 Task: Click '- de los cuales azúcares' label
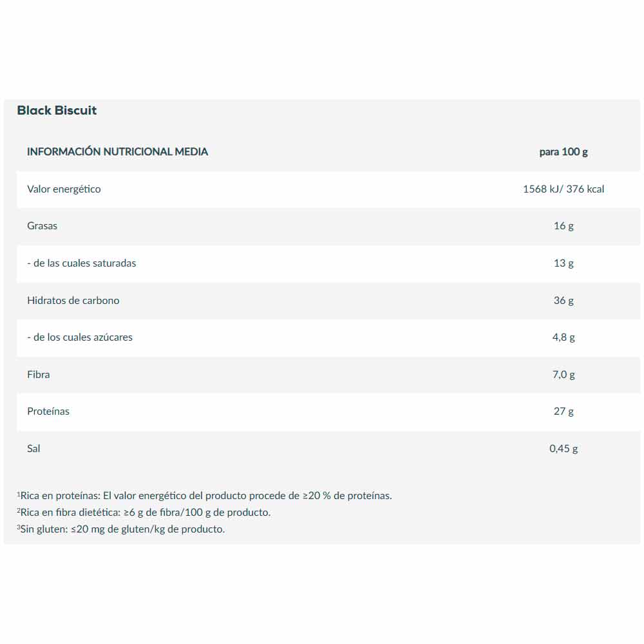click(80, 337)
